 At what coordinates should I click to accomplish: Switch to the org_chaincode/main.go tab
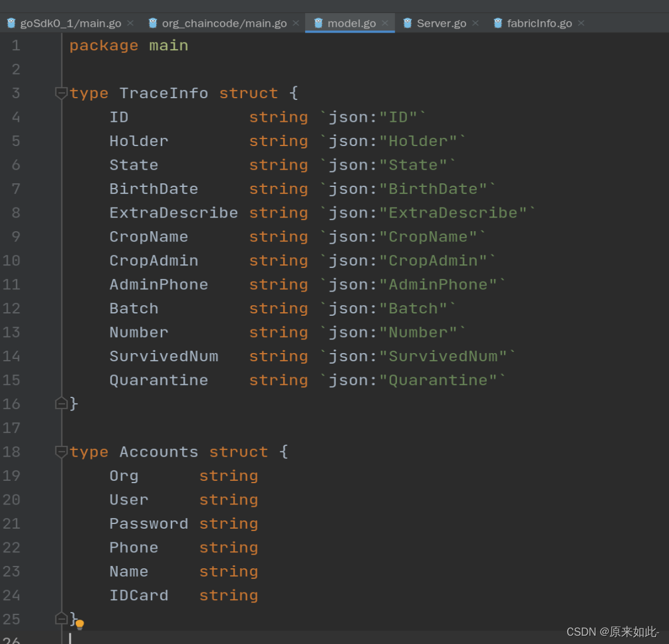pyautogui.click(x=224, y=23)
